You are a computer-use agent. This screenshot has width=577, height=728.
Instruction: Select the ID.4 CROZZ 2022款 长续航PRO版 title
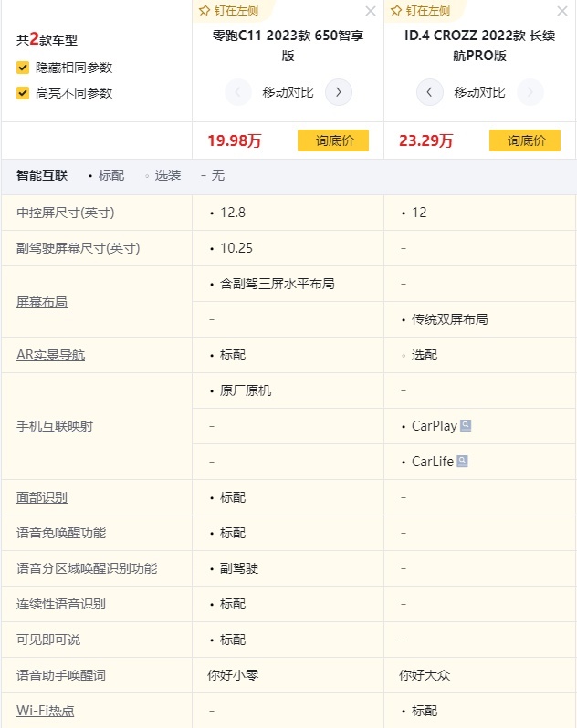pyautogui.click(x=480, y=46)
